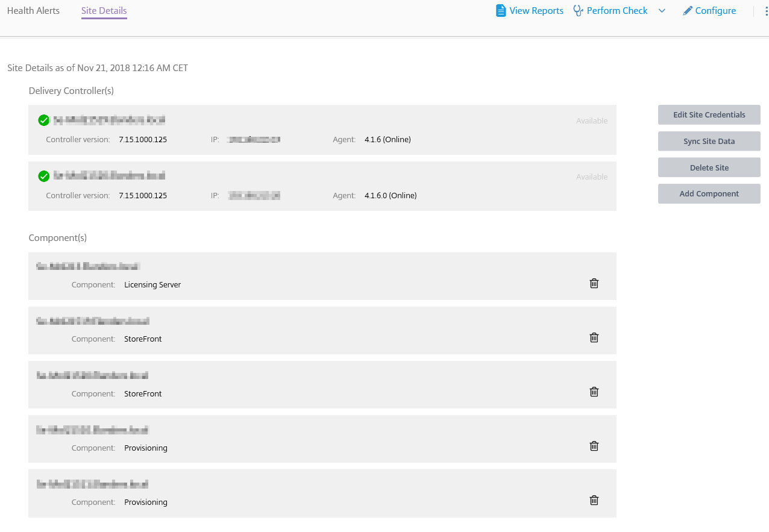Delete the last Provisioning component via trash icon
769x532 pixels.
click(x=594, y=500)
